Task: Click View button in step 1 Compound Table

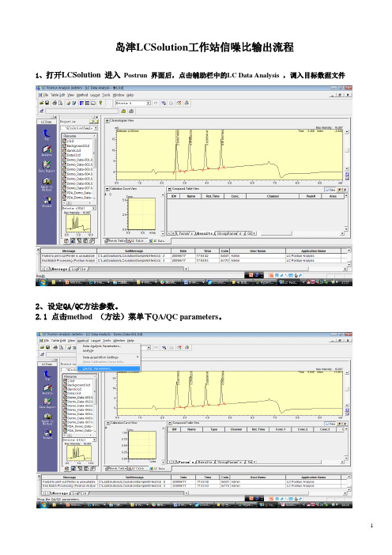Action: click(x=330, y=190)
